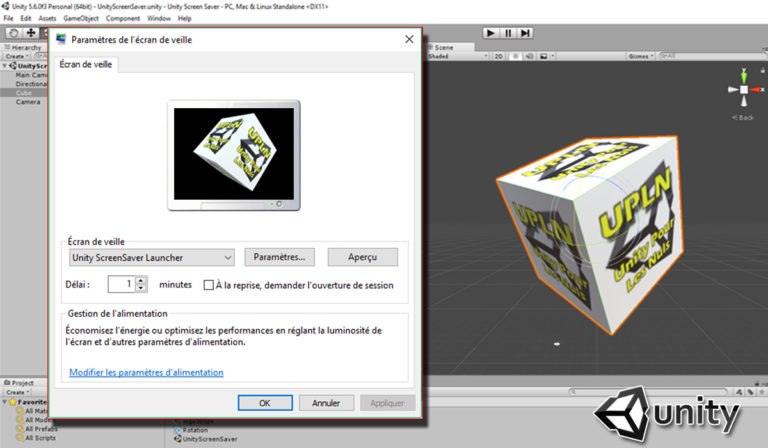768x448 pixels.
Task: Click the Back view label under gizmo
Action: pyautogui.click(x=743, y=118)
